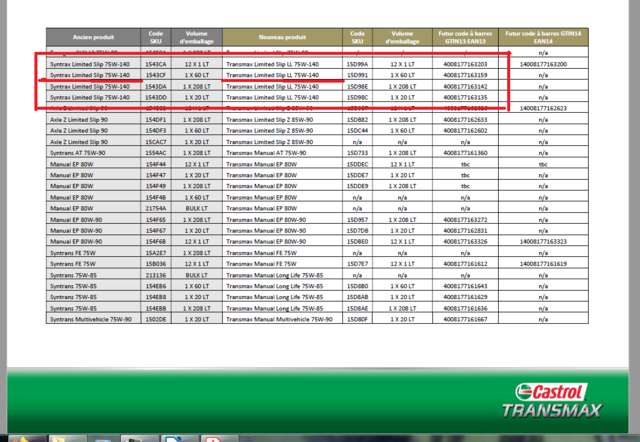Click new SKU code 15D991

click(x=357, y=75)
